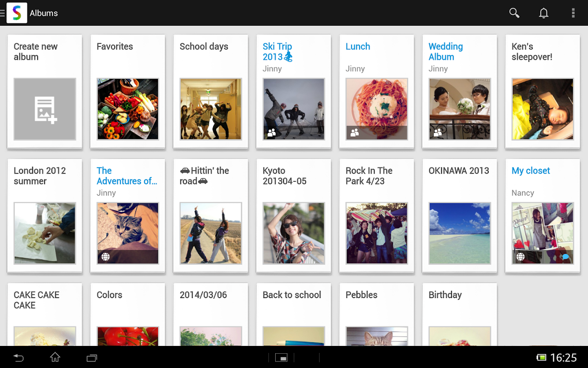Open the three-dot overflow menu
The image size is (588, 368).
pos(573,13)
